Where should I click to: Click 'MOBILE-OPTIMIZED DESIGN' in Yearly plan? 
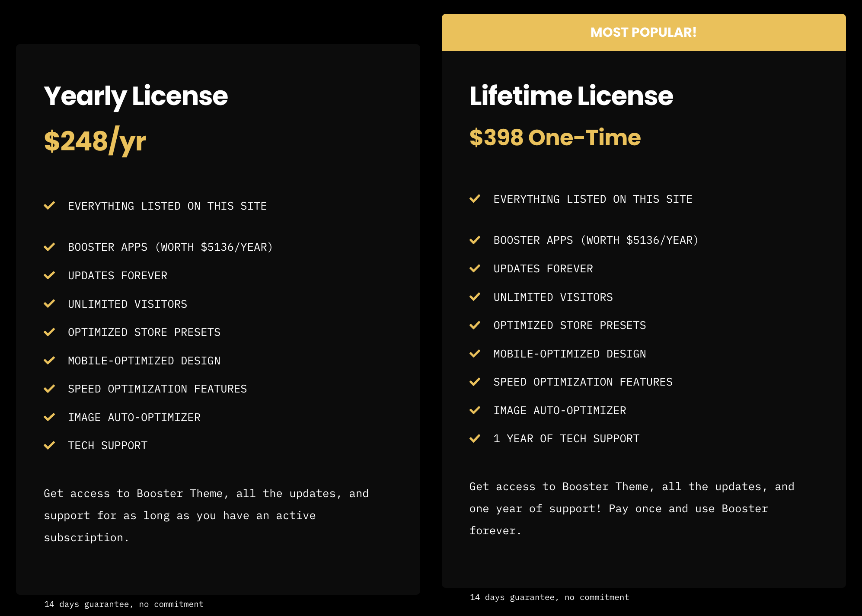pos(144,361)
